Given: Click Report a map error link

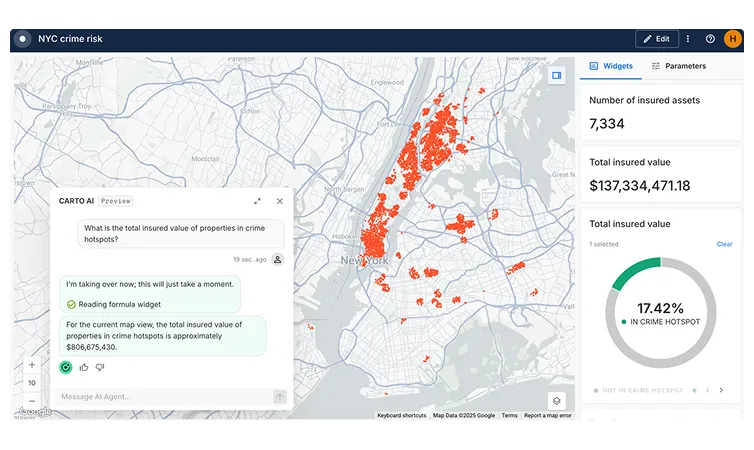Looking at the screenshot, I should click(548, 415).
